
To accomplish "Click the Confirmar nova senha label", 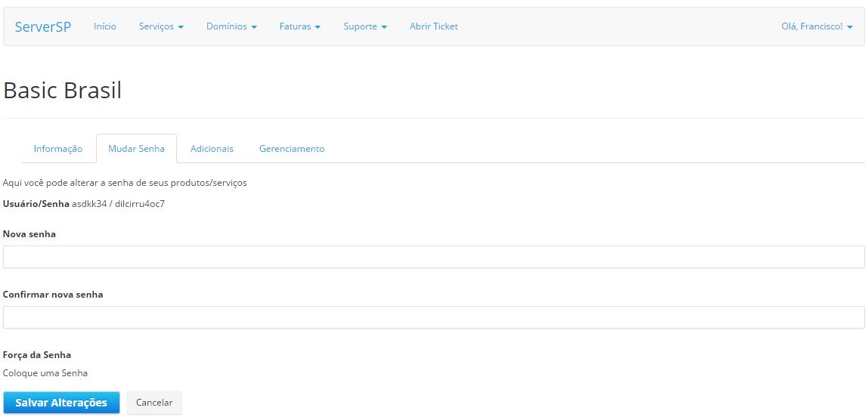I will tap(53, 294).
